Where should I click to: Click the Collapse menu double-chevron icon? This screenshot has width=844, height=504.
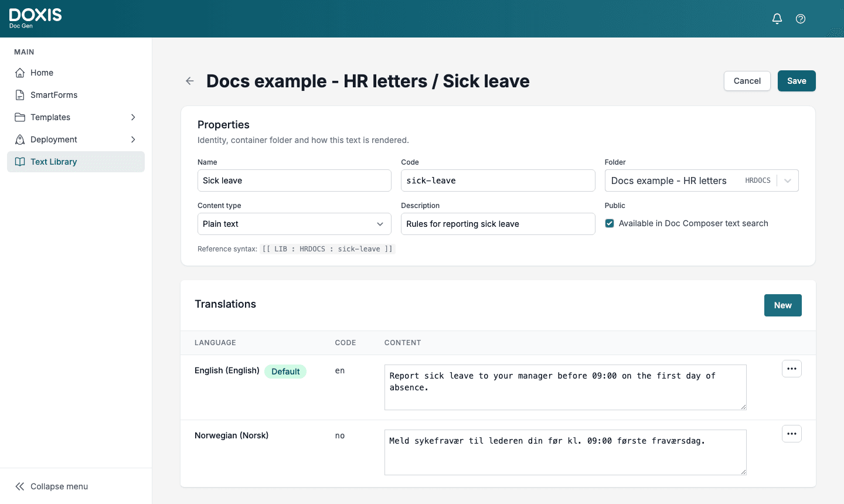(20, 486)
